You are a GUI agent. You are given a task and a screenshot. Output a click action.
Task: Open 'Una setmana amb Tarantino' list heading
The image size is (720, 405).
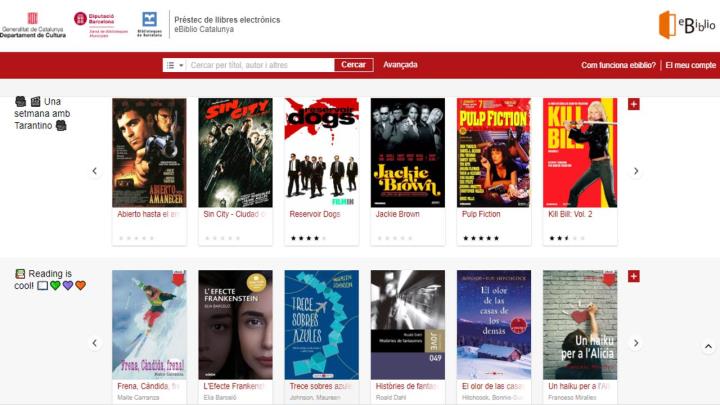pos(42,113)
